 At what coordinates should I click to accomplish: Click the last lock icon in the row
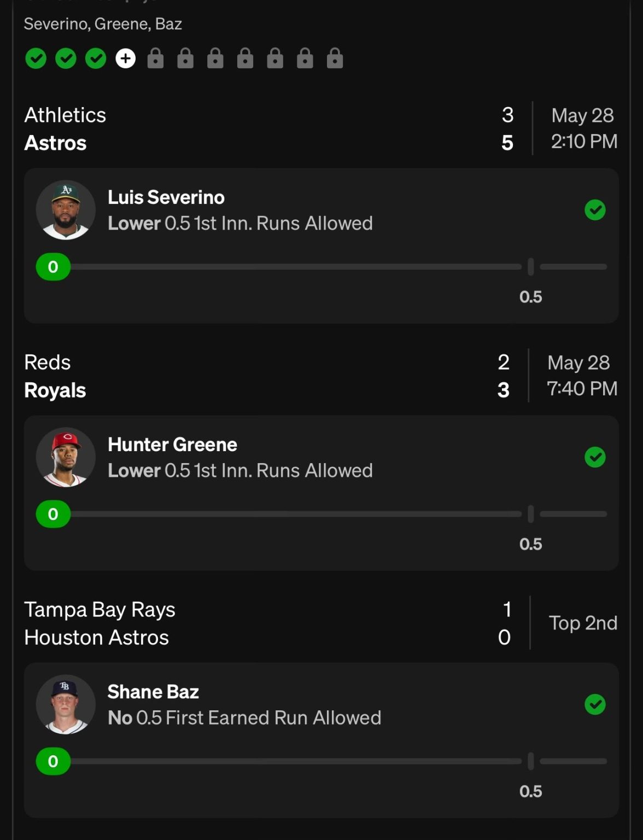(335, 58)
